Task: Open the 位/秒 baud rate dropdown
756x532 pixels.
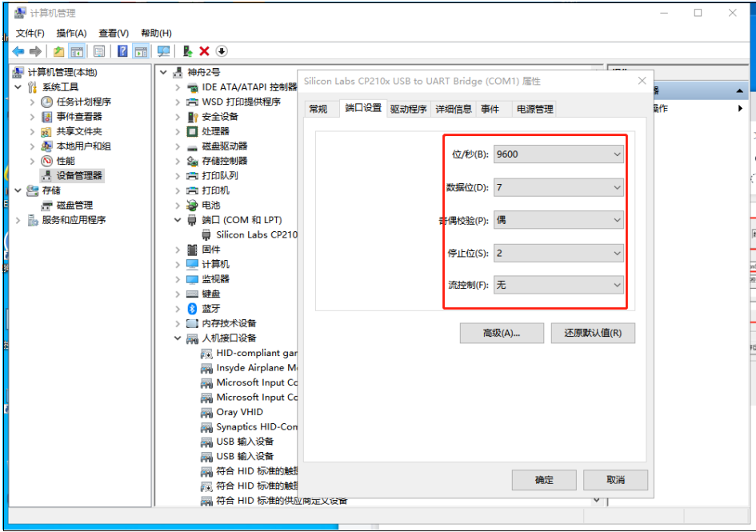Action: coord(558,154)
